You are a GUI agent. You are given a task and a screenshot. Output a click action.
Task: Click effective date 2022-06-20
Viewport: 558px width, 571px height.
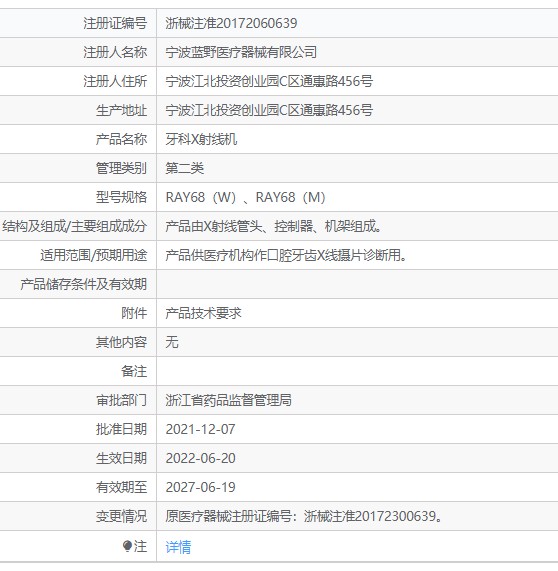tap(200, 458)
